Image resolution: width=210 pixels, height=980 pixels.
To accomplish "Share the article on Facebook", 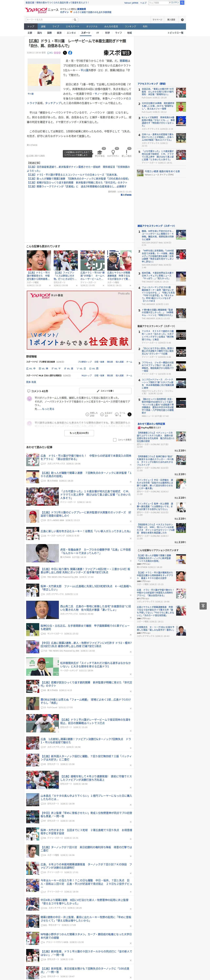I will click(x=70, y=53).
